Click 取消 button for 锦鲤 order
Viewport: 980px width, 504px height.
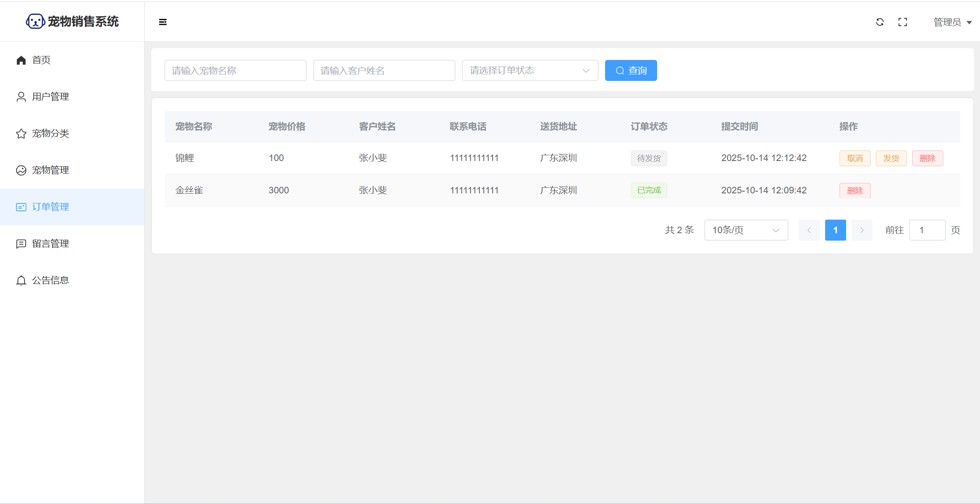click(x=854, y=158)
